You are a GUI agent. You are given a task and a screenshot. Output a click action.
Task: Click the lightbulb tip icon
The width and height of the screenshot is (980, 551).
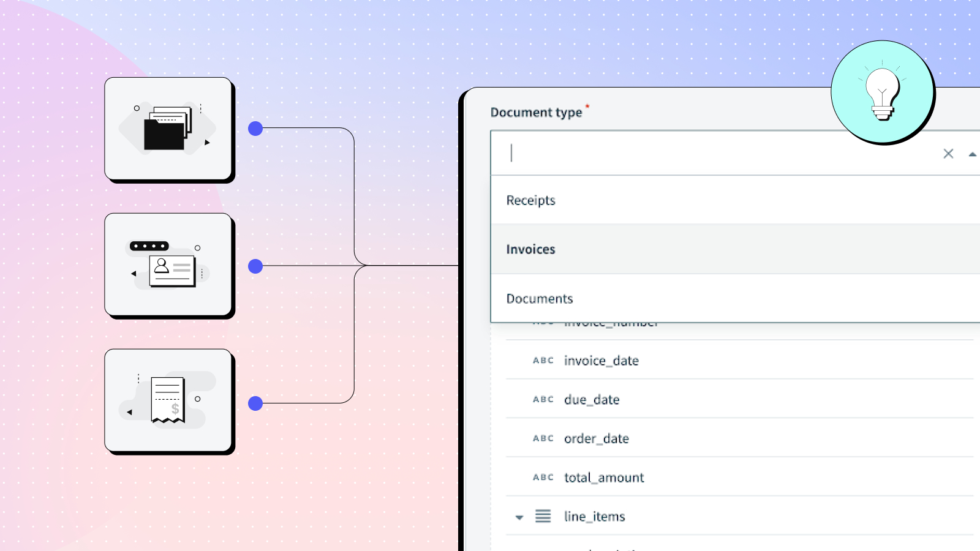882,92
